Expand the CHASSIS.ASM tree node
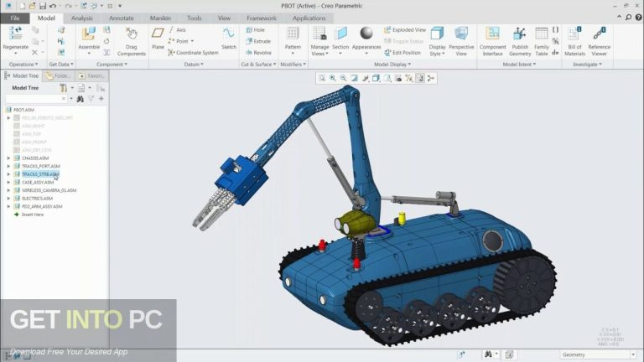Screen dimensions: 644x362 (8, 158)
